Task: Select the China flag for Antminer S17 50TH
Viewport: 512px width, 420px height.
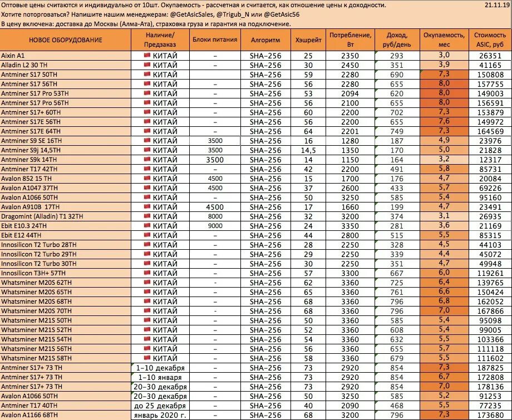Action: (x=147, y=73)
